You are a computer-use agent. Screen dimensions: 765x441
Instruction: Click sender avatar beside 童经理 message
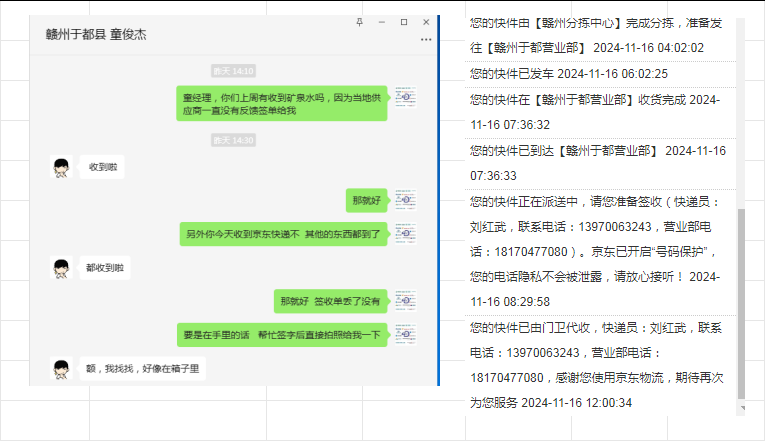click(405, 97)
